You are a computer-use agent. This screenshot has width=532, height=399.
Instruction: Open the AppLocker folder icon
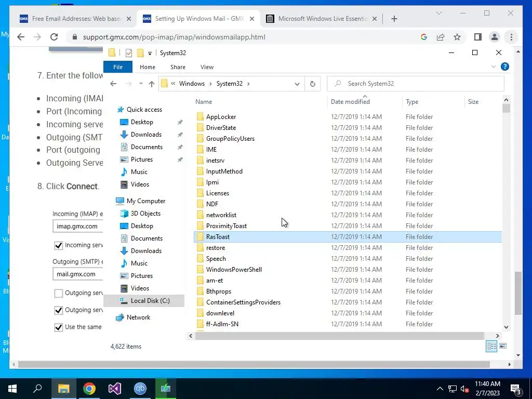click(200, 117)
